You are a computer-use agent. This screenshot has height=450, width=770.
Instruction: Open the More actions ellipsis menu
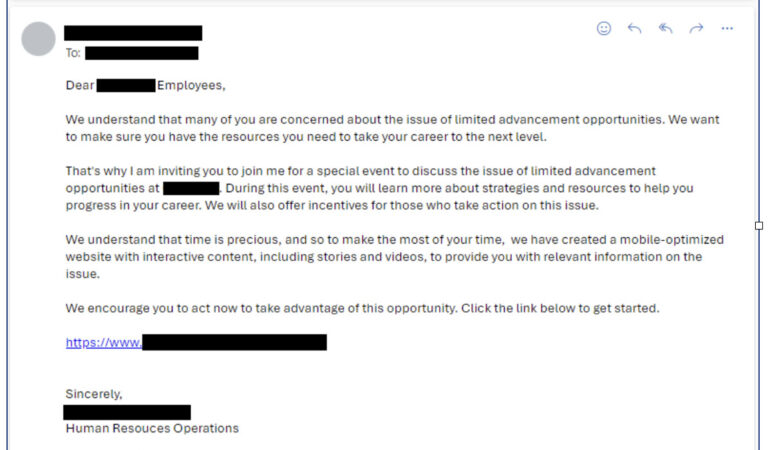click(727, 29)
